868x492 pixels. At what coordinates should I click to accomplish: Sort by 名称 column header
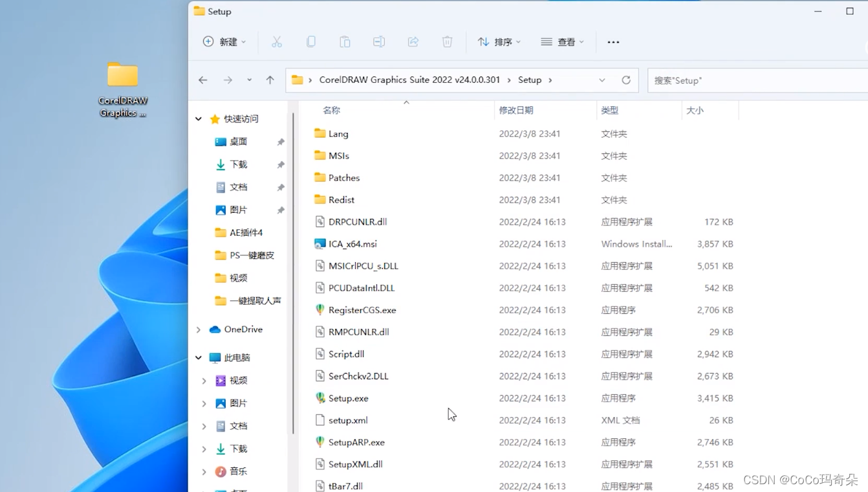coord(332,111)
